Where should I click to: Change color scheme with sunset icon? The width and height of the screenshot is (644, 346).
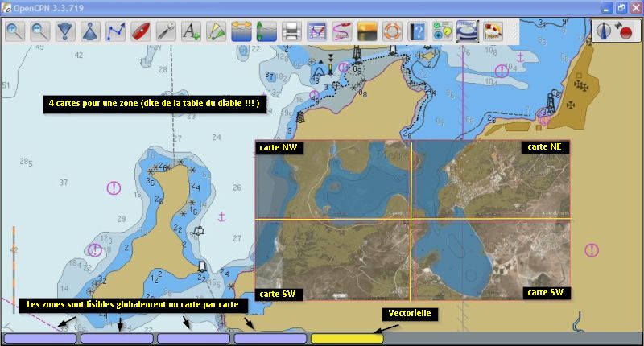point(367,31)
